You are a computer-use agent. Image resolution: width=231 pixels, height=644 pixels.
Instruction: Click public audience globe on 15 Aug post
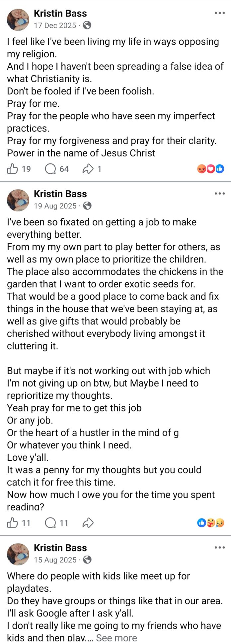[x=87, y=560]
